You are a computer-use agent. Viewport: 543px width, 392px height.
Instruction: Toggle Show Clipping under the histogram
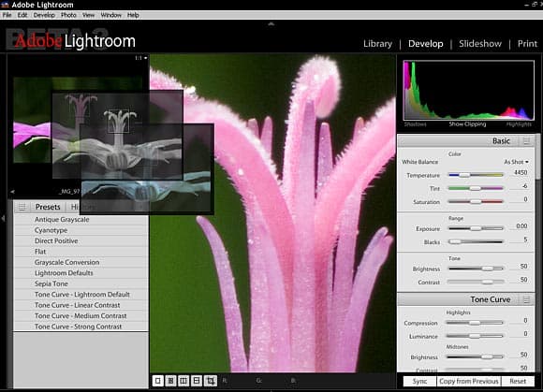point(467,123)
